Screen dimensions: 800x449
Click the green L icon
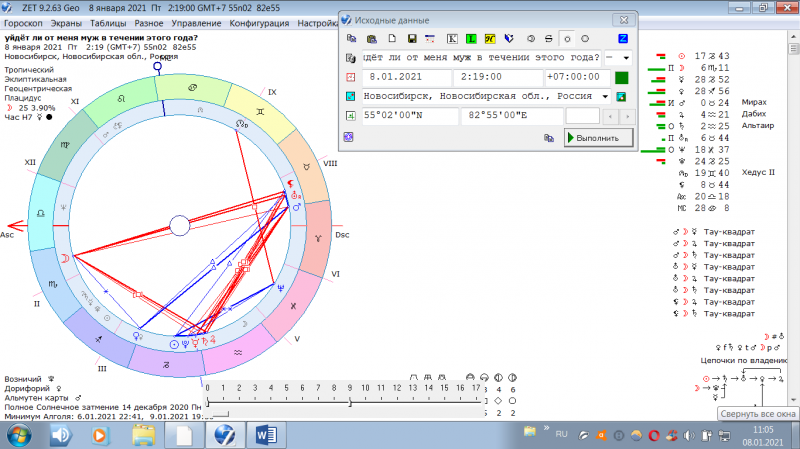tap(471, 38)
